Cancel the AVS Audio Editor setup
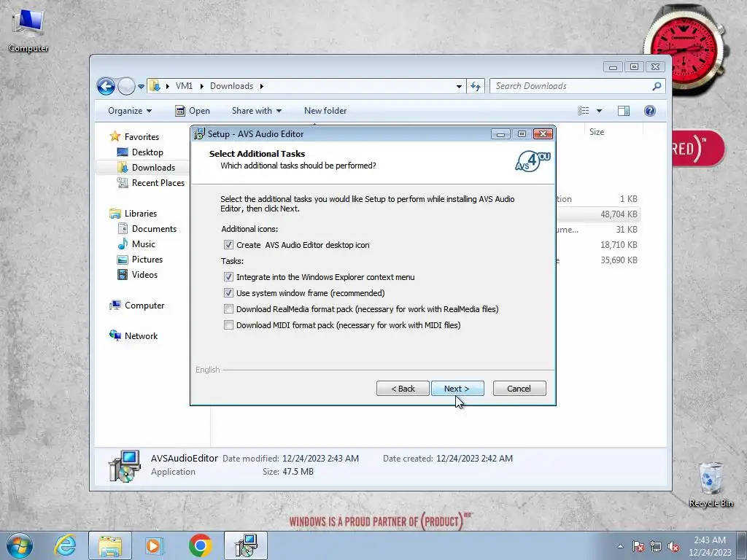Image resolution: width=747 pixels, height=560 pixels. point(519,389)
